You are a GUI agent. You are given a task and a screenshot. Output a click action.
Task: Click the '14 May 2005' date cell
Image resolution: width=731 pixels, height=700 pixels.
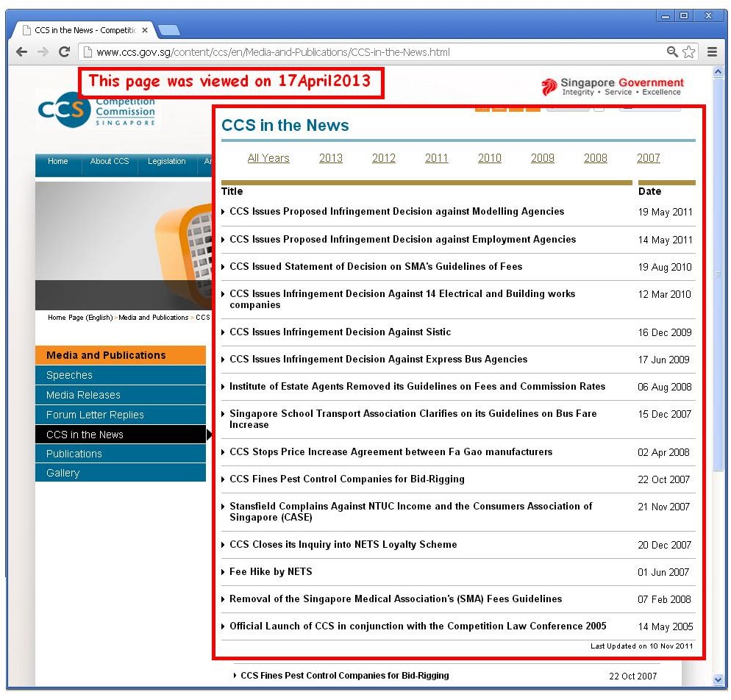(666, 626)
